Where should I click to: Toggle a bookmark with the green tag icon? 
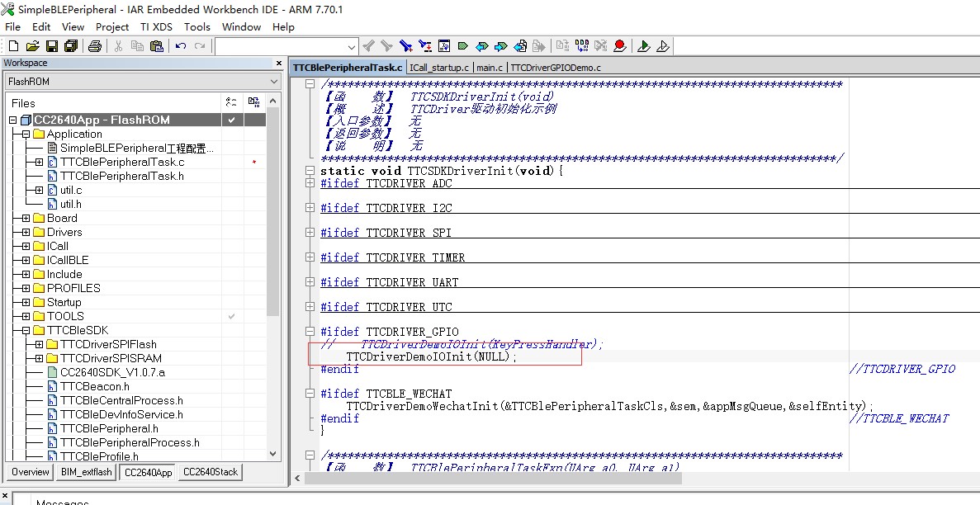pyautogui.click(x=463, y=46)
